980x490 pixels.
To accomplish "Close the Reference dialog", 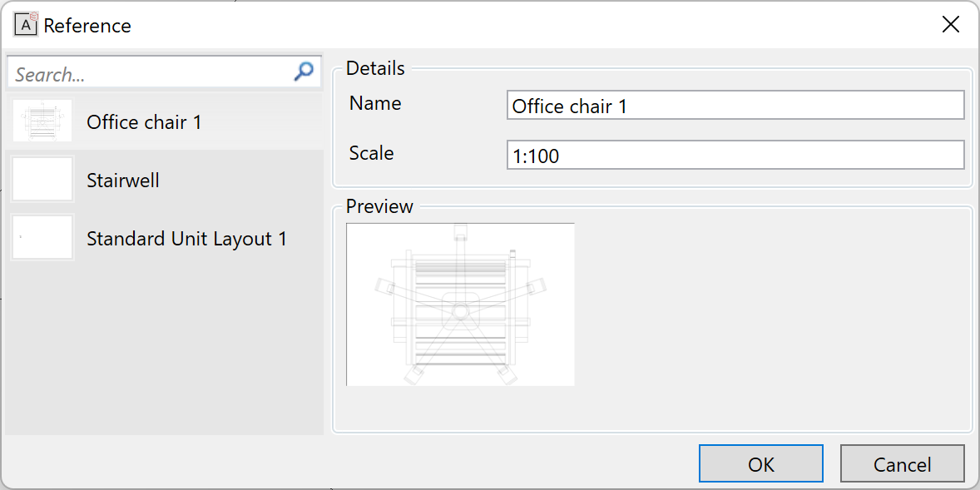I will pyautogui.click(x=950, y=24).
